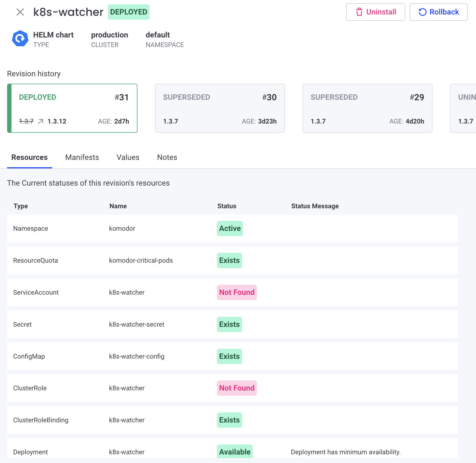Click k8s-watcher-config resource name

pos(137,356)
